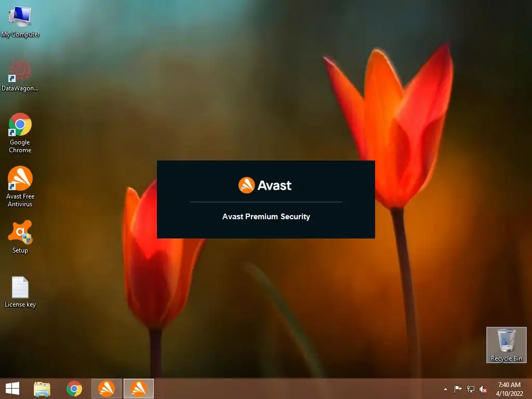532x399 pixels.
Task: Open the Windows Start button
Action: [x=12, y=389]
